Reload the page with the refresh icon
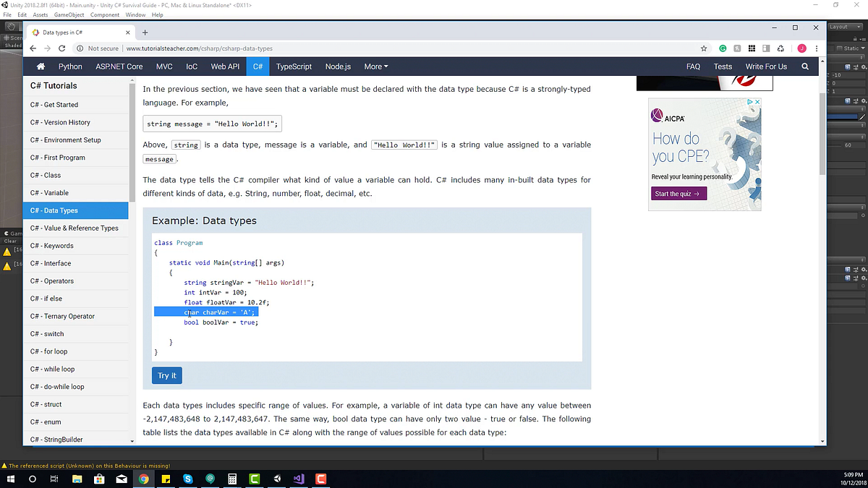The width and height of the screenshot is (868, 488). pos(61,48)
